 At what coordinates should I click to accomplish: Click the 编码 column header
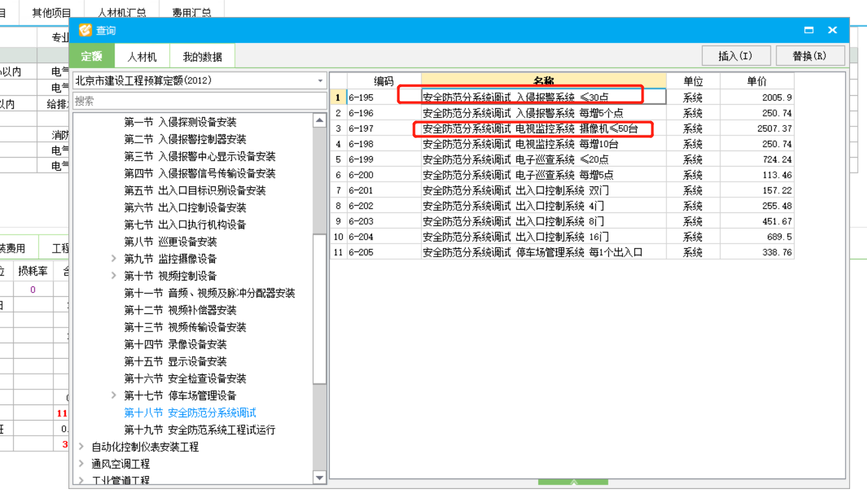[x=384, y=81]
